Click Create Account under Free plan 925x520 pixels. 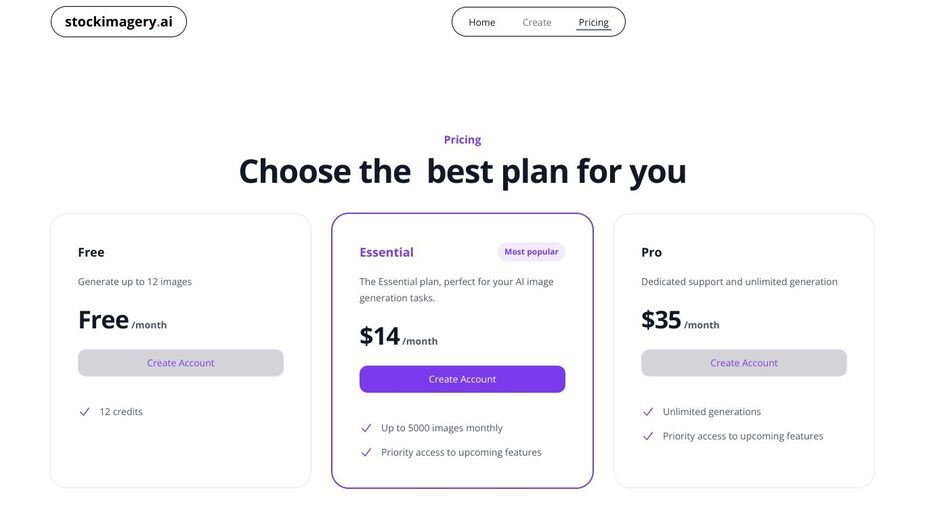(181, 363)
